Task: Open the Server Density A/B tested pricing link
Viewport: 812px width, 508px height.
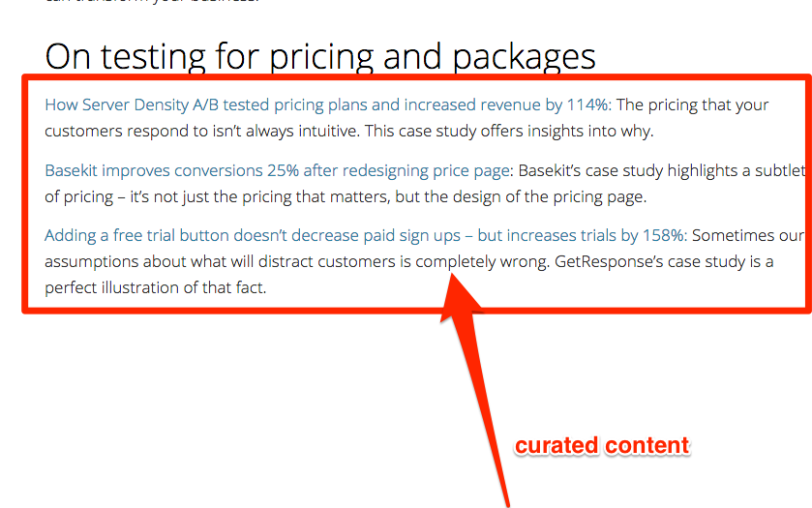Action: tap(328, 105)
